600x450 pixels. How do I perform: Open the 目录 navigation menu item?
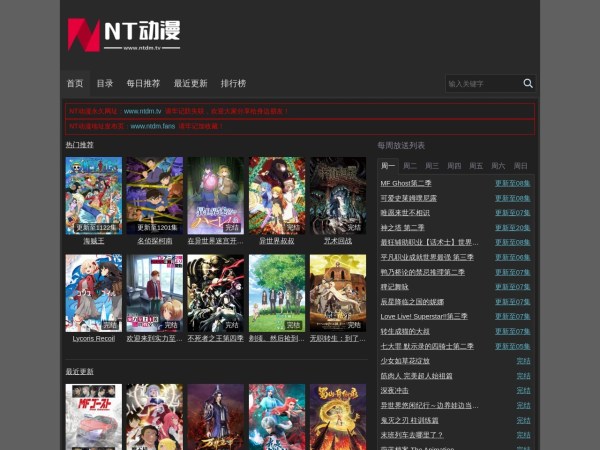(x=105, y=83)
